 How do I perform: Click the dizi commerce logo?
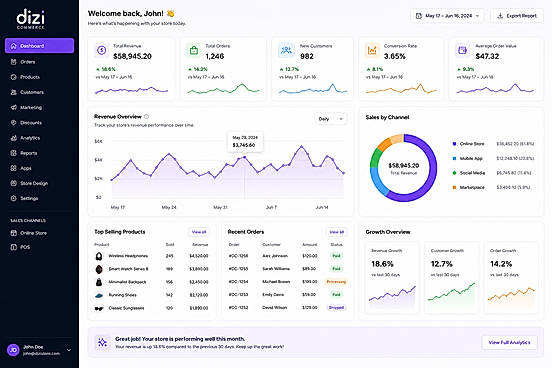(x=31, y=19)
